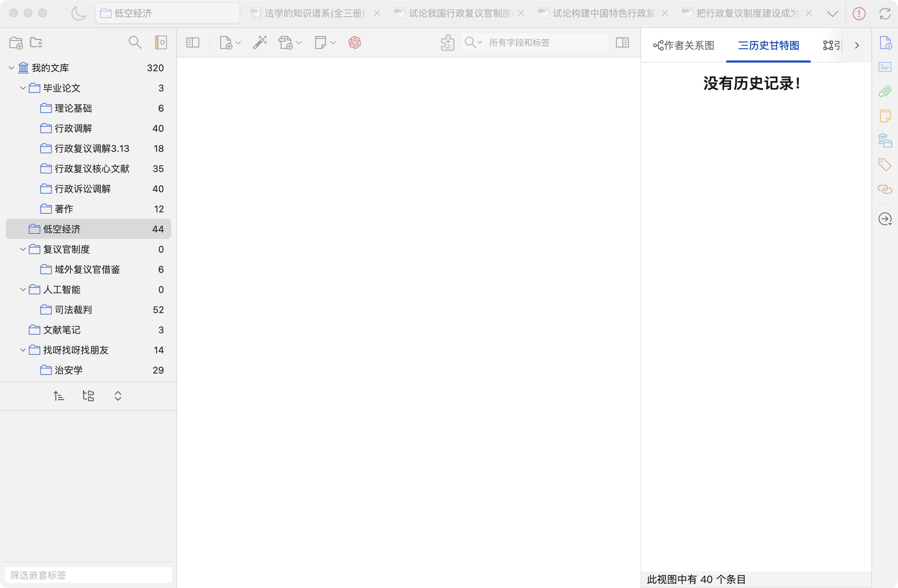Open the related items link icon
Viewport: 898px width, 588px height.
[885, 189]
